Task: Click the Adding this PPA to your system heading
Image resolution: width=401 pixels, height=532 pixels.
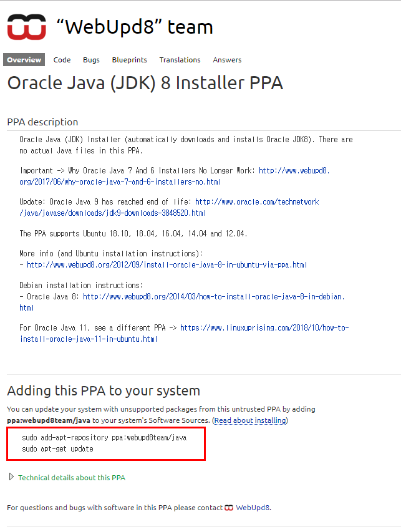Action: click(x=104, y=391)
